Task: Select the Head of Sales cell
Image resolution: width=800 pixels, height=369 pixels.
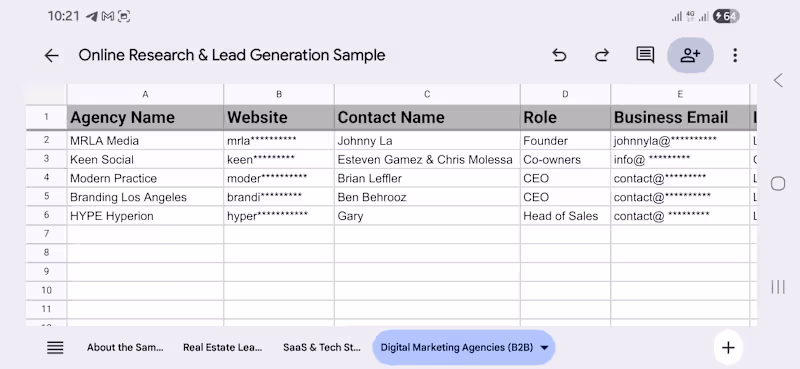Action: (565, 216)
